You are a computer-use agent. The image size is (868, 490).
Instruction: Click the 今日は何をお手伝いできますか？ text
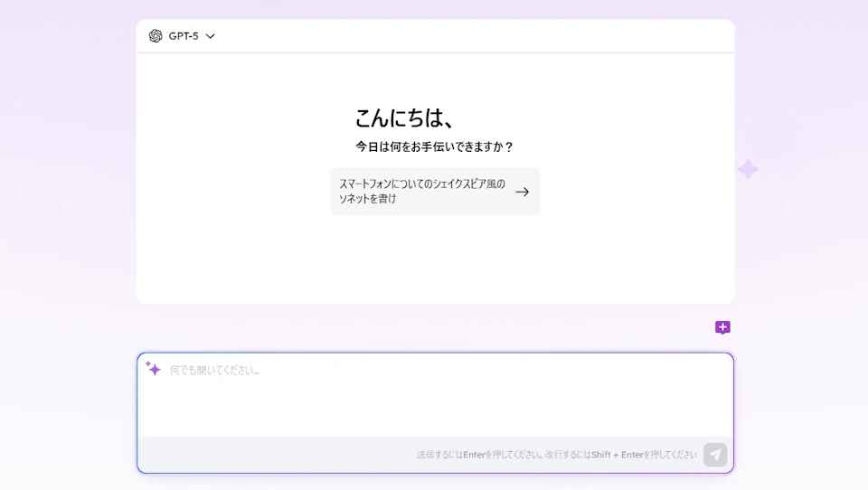435,146
